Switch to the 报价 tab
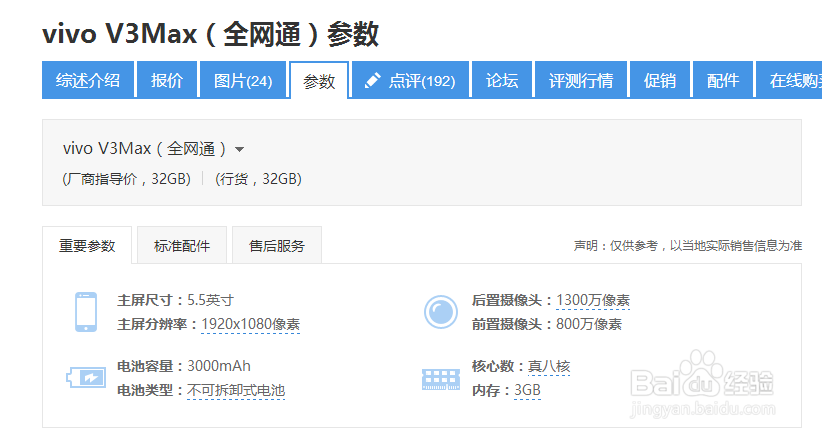This screenshot has width=822, height=438. click(x=167, y=80)
